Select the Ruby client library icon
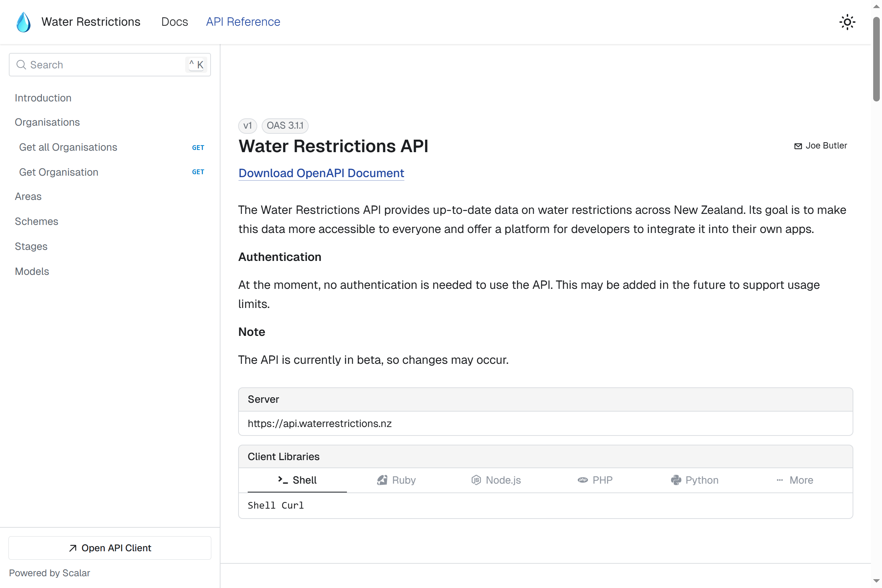882x588 pixels. pyautogui.click(x=383, y=480)
